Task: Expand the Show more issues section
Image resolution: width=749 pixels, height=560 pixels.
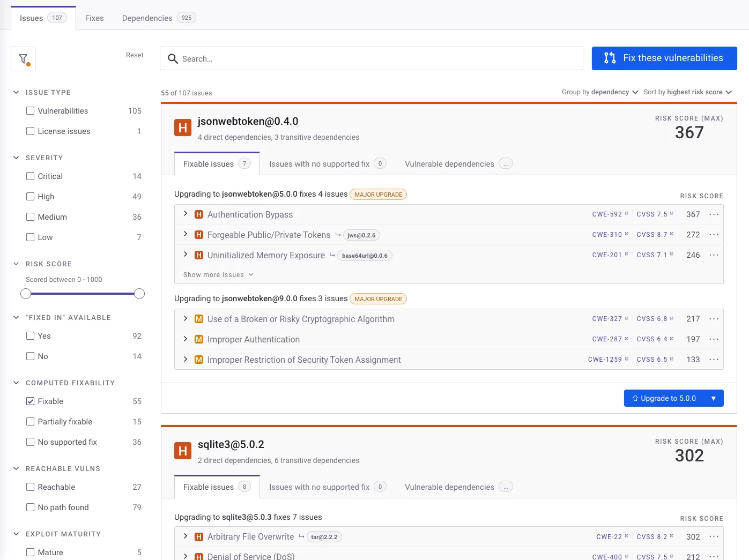Action: [217, 274]
